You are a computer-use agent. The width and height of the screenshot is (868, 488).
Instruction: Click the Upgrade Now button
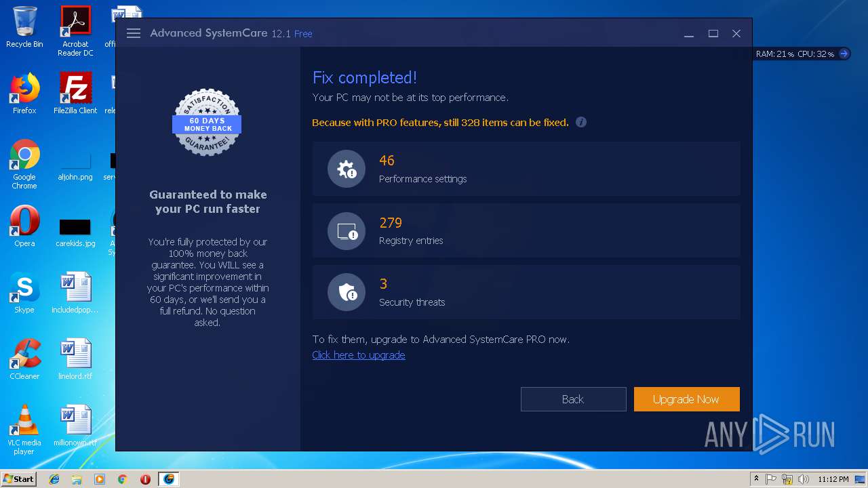click(x=686, y=399)
